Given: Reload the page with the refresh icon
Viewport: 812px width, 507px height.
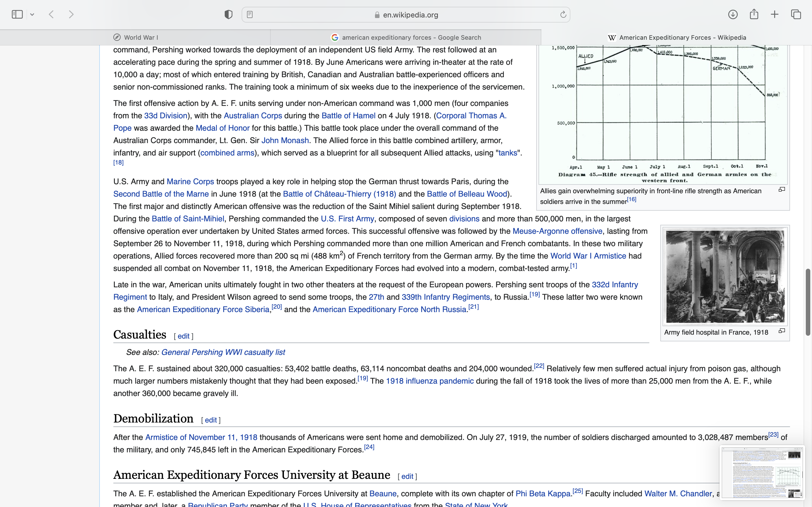Looking at the screenshot, I should [x=563, y=14].
